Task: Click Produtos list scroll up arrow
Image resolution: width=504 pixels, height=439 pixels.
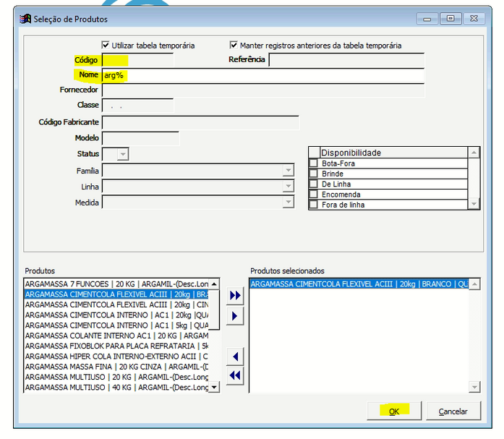Action: pyautogui.click(x=214, y=284)
